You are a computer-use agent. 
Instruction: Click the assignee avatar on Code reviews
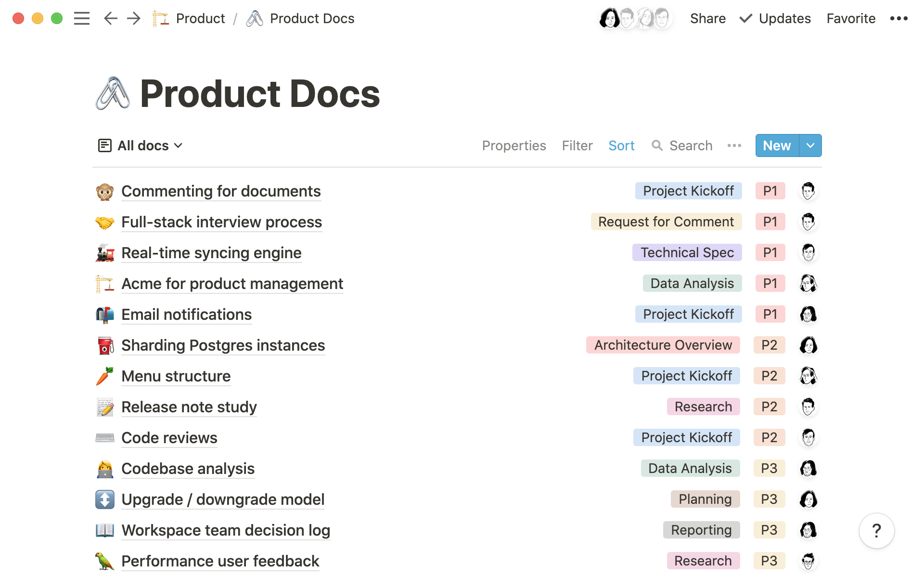coord(808,437)
